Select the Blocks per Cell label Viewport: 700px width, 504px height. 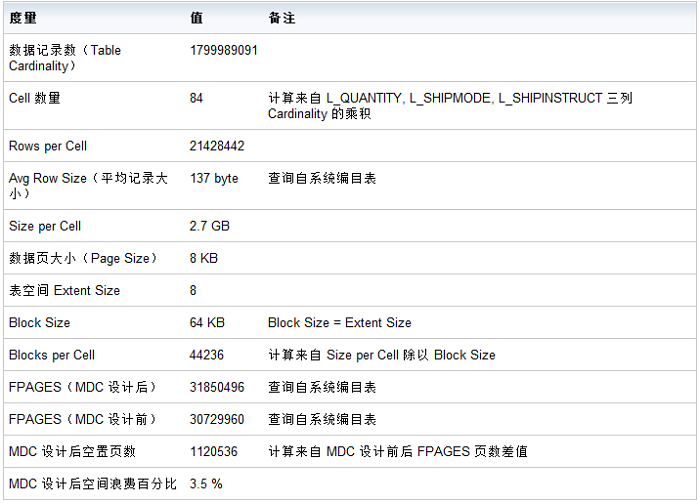click(x=52, y=355)
